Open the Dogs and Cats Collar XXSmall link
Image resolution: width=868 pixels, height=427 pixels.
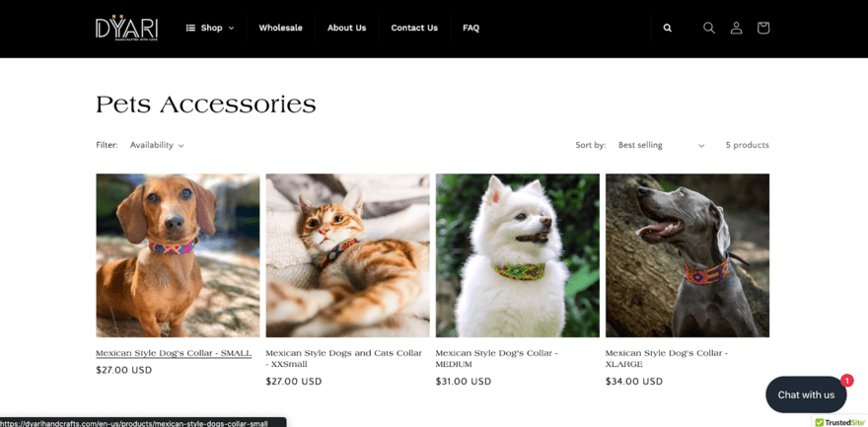click(x=344, y=358)
